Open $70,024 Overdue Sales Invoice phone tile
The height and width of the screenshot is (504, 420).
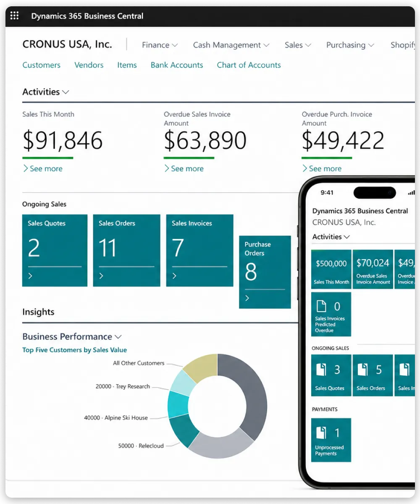coord(373,269)
